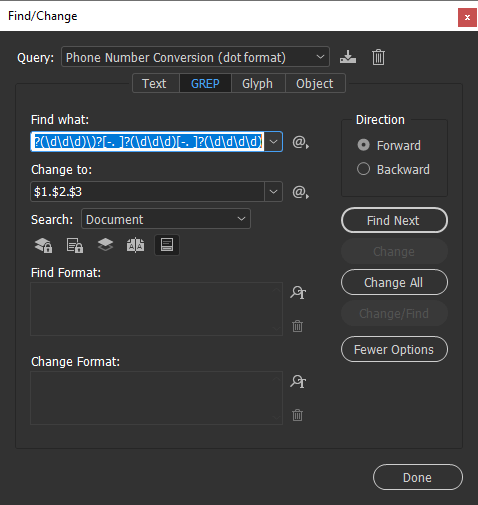
Task: Open special characters menu for Change to
Action: [300, 192]
